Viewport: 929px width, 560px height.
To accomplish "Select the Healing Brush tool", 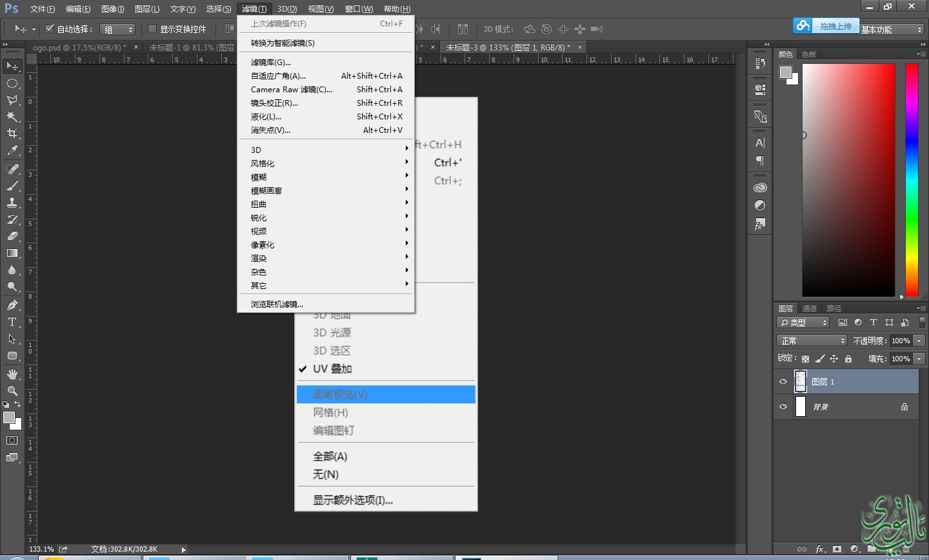I will 12,169.
